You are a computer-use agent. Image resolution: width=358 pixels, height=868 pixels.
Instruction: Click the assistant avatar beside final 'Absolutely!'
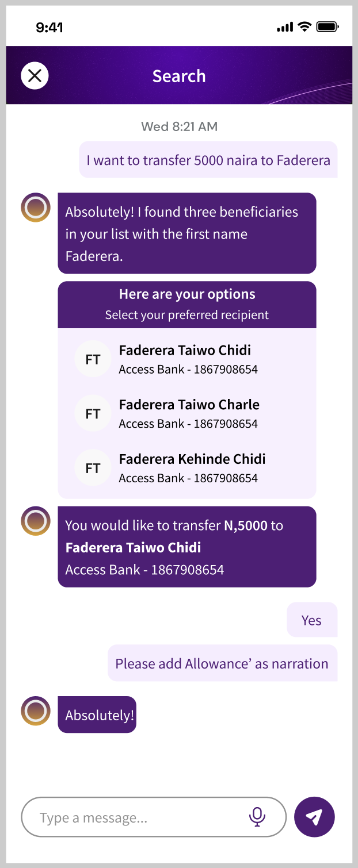(x=36, y=711)
